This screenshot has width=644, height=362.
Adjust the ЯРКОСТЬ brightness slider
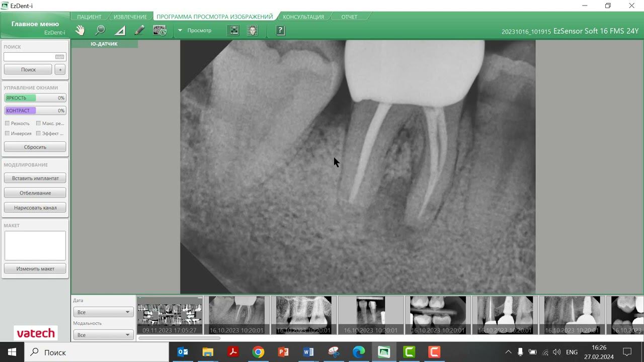click(35, 98)
